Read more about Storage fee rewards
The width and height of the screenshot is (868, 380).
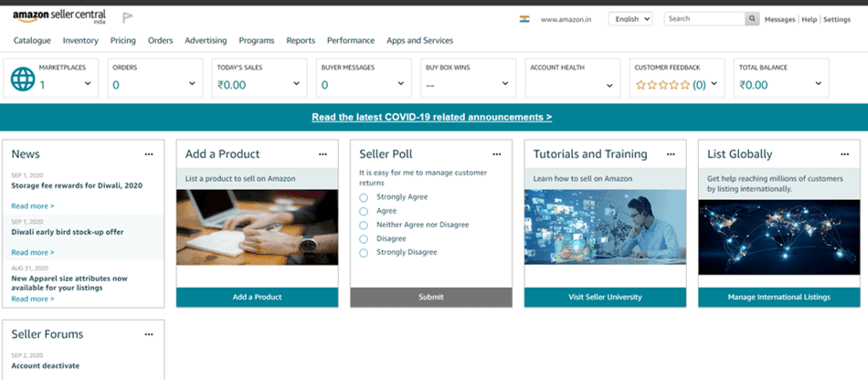[x=33, y=206]
